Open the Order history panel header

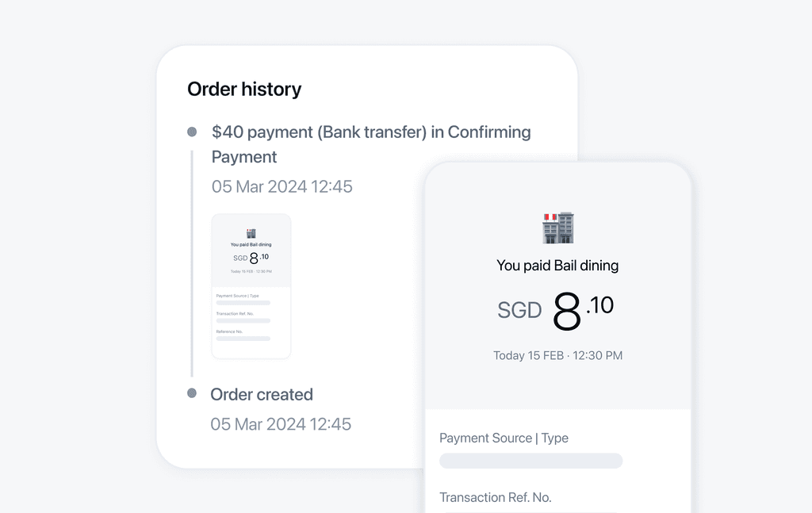(x=243, y=89)
